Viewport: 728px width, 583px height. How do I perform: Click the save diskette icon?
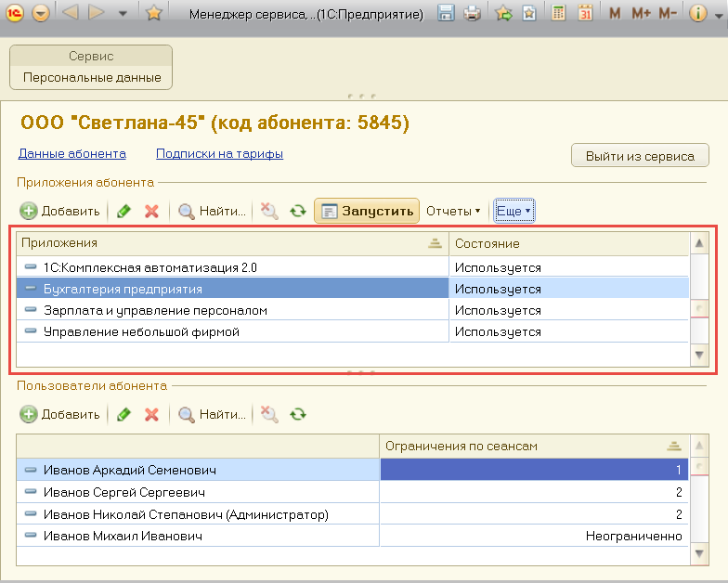446,13
